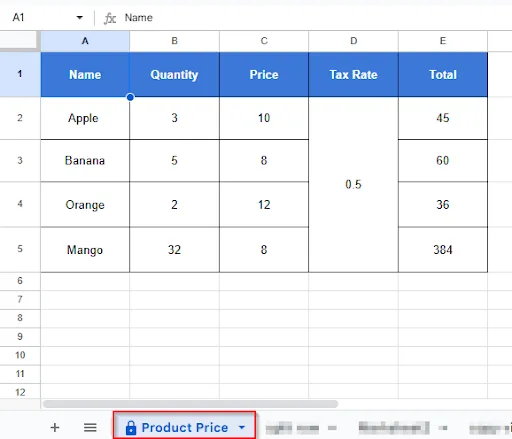Select row 3 header
This screenshot has width=512, height=439.
click(x=20, y=161)
